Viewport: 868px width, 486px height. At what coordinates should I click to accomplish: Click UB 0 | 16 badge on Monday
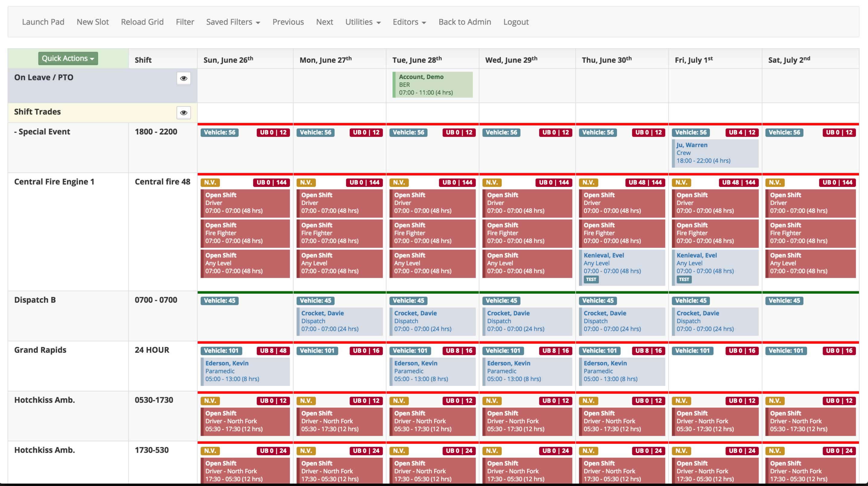tap(366, 351)
